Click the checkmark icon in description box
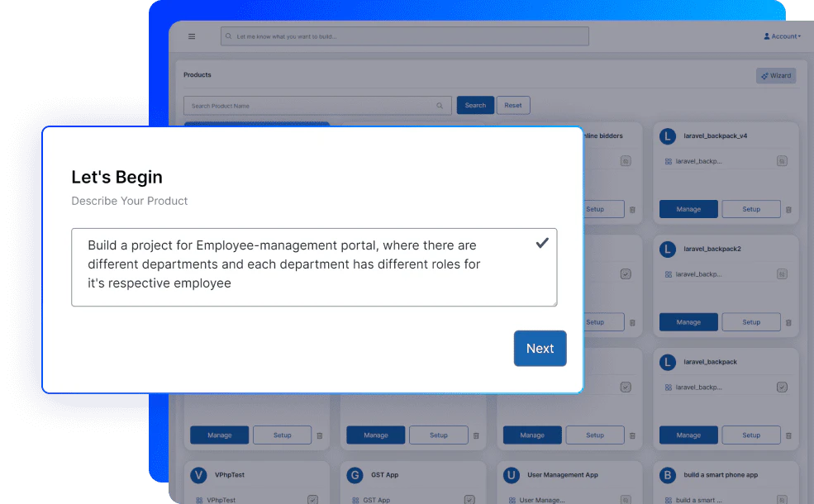Image resolution: width=814 pixels, height=504 pixels. [x=542, y=243]
